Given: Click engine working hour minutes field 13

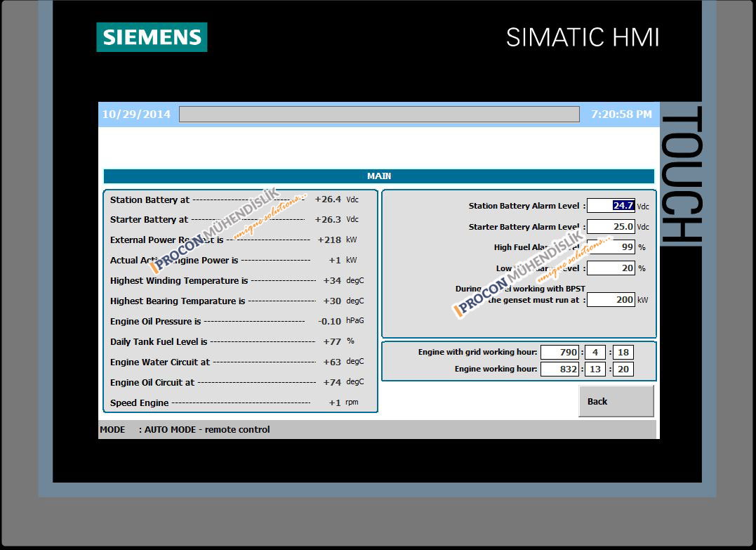Looking at the screenshot, I should coord(595,369).
